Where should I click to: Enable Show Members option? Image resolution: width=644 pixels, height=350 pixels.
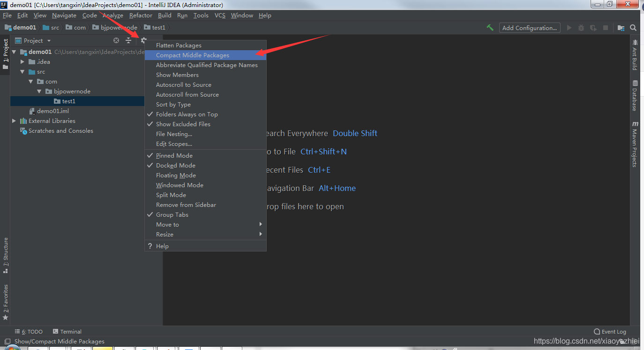(x=205, y=75)
